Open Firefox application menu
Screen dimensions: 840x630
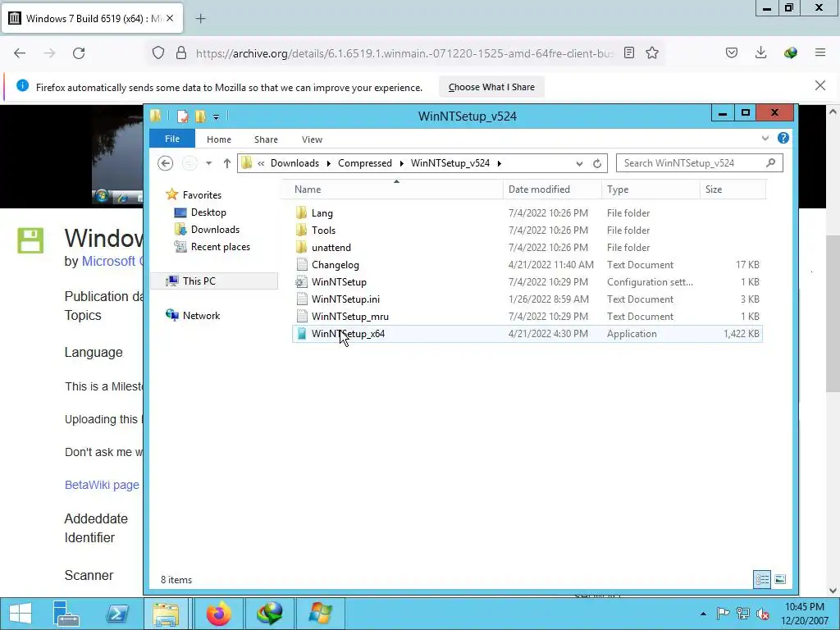click(x=820, y=52)
